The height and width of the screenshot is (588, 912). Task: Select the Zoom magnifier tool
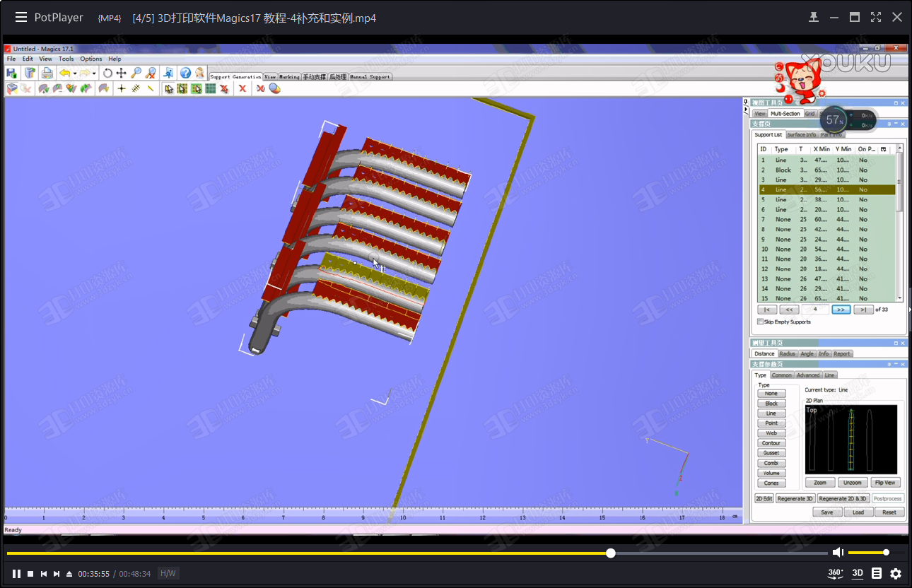coord(136,73)
